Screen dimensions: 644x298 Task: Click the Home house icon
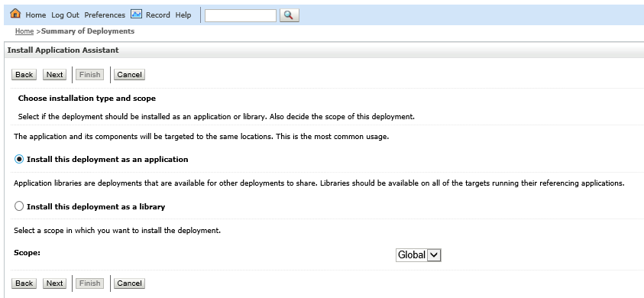[15, 14]
